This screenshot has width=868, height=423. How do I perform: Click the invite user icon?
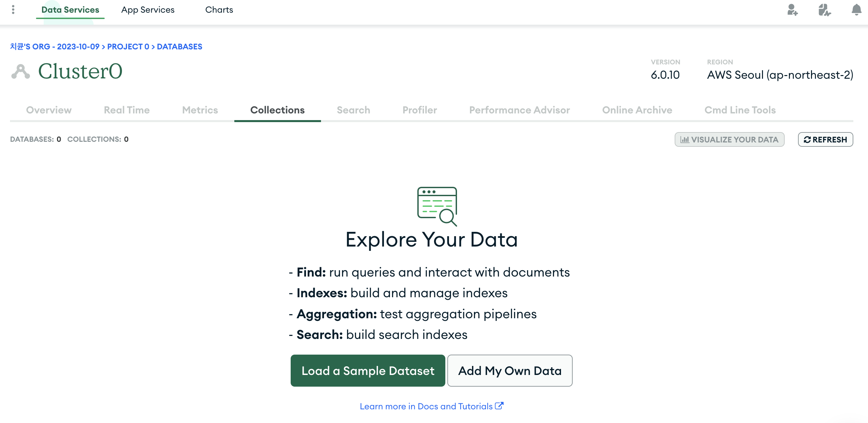[792, 10]
